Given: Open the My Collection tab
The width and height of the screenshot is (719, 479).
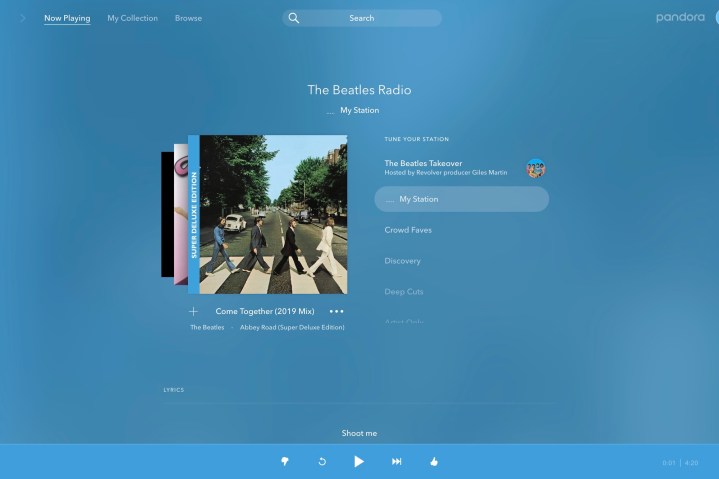Looking at the screenshot, I should (132, 18).
